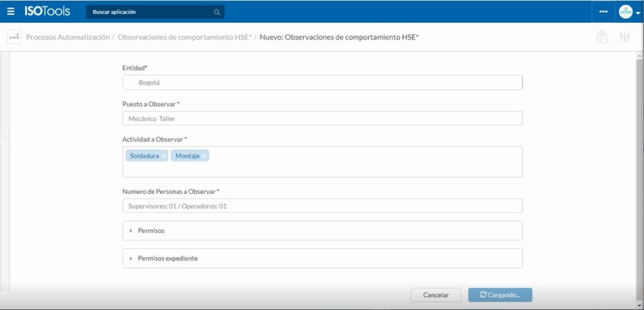Go to Procesos Automatización breadcrumb

[x=67, y=38]
